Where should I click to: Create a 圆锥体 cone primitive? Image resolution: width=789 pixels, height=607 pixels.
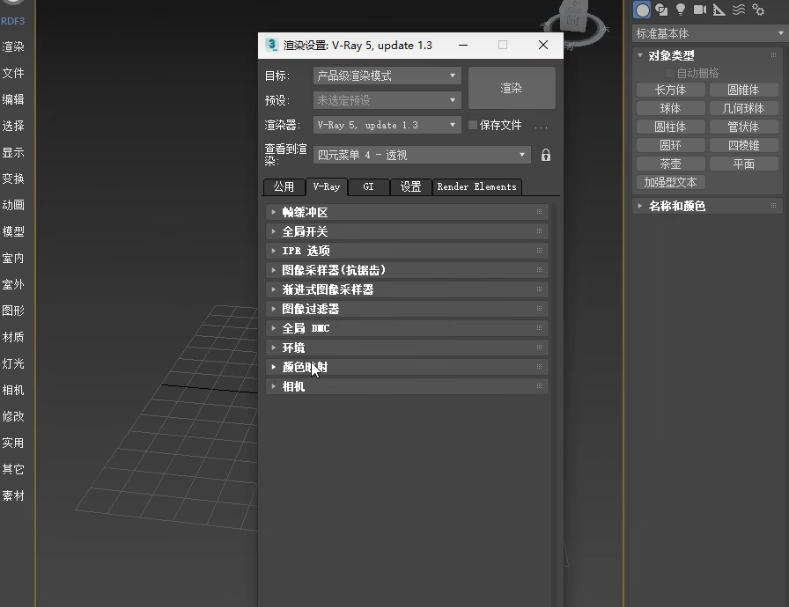(x=744, y=90)
